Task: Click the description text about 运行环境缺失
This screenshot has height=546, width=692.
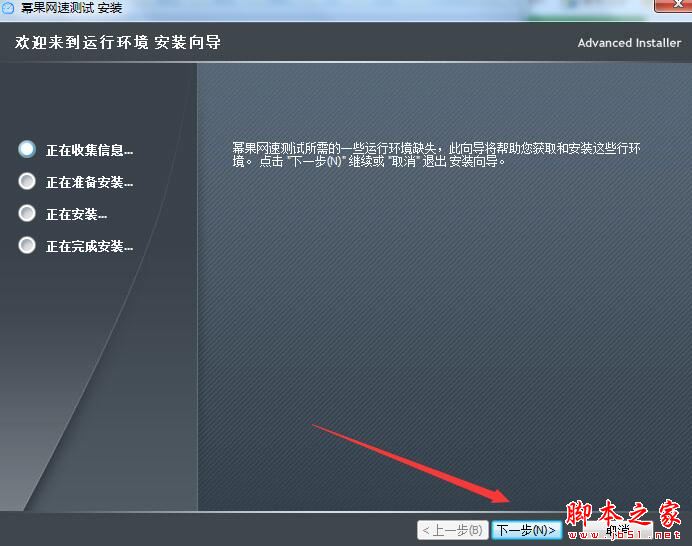Action: point(436,154)
